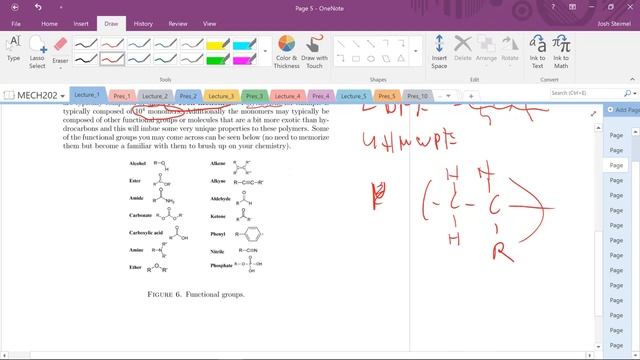Click vertical scrollbar down arrow
The width and height of the screenshot is (640, 360).
pyautogui.click(x=598, y=347)
